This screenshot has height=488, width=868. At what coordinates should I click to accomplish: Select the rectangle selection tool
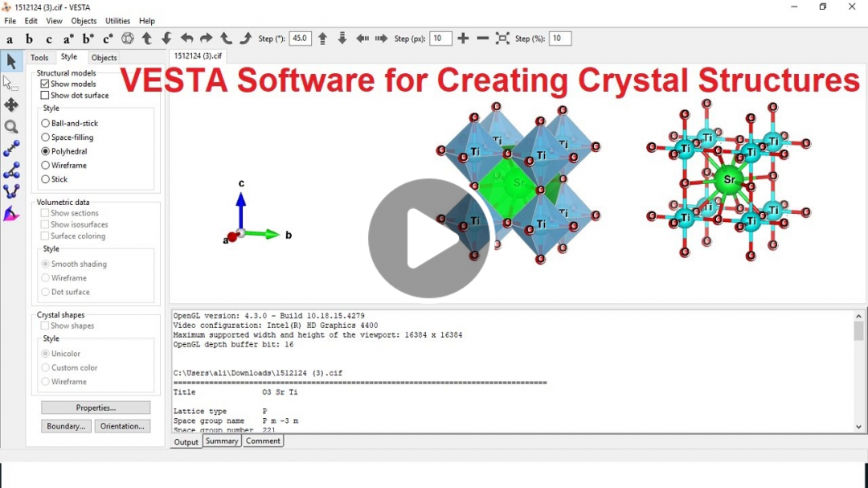click(11, 83)
